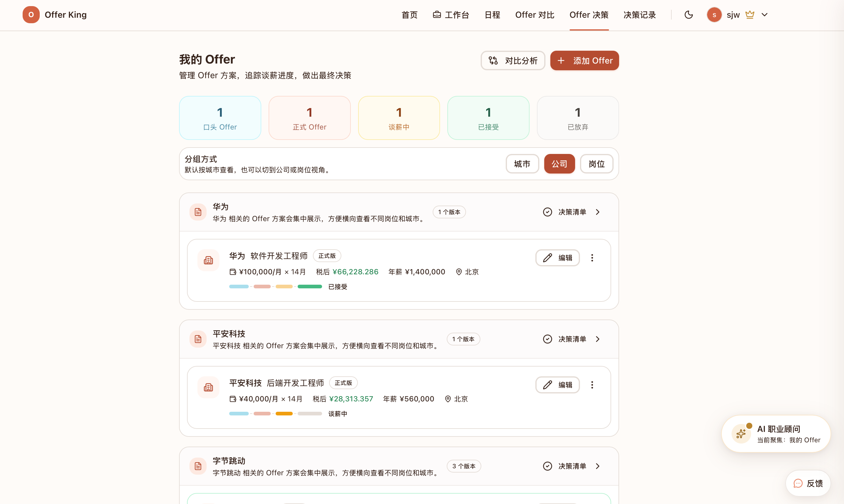Group offers by 城市
Image resolution: width=844 pixels, height=504 pixels.
pos(522,164)
